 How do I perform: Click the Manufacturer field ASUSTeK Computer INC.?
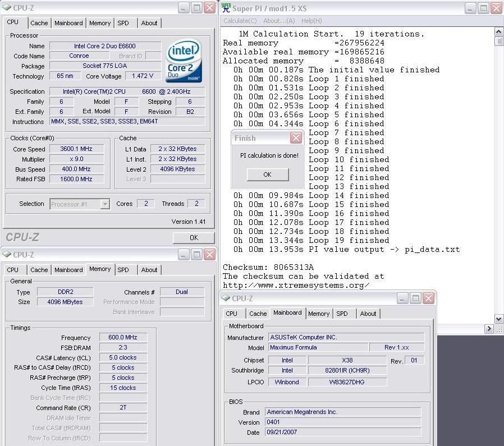coord(346,337)
